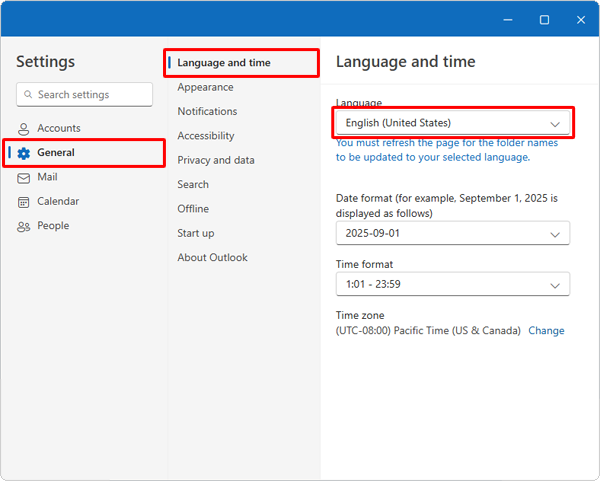Click the Date format chevron arrow
The height and width of the screenshot is (481, 600).
coord(555,235)
